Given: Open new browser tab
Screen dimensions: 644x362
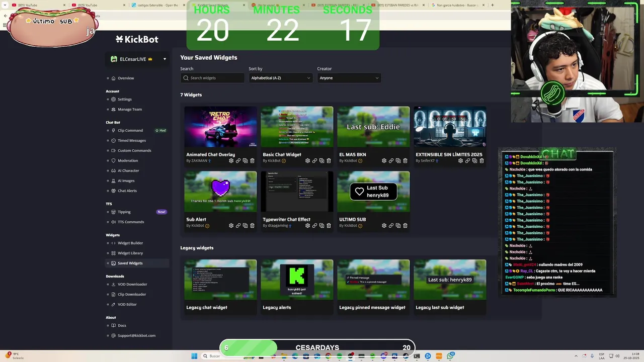Looking at the screenshot, I should click(492, 5).
